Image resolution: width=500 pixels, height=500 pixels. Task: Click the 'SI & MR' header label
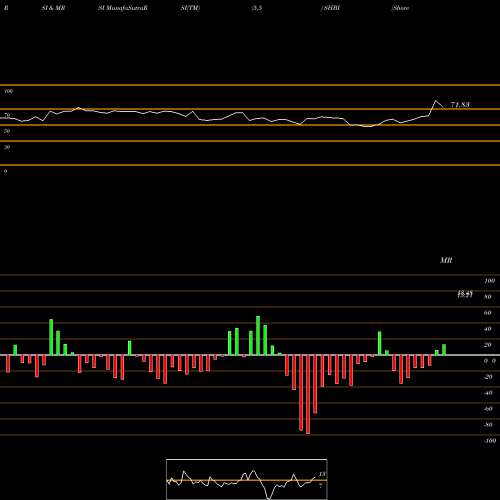(53, 8)
